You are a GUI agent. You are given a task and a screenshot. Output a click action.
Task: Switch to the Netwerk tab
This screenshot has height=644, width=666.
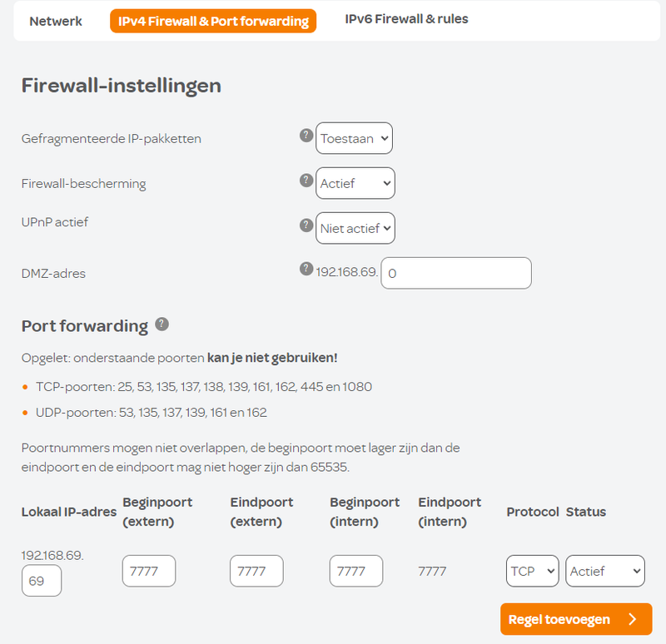(x=56, y=21)
